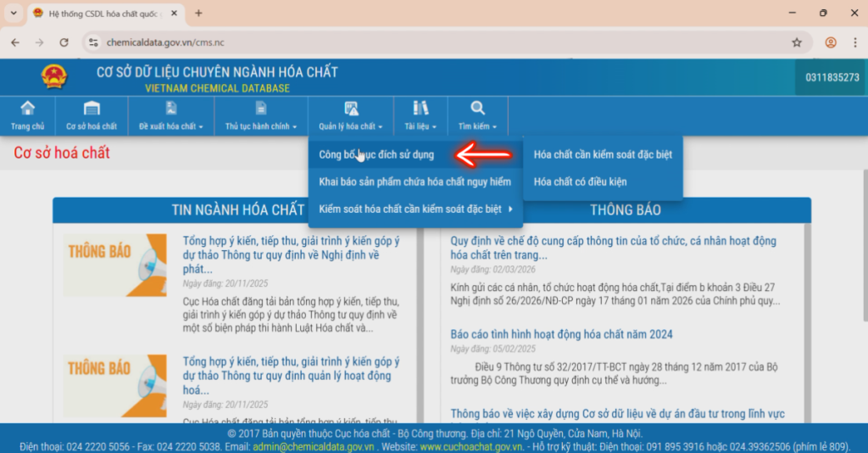Click the red Cơ sở hoá chất page heading
The image size is (868, 453).
tap(61, 153)
